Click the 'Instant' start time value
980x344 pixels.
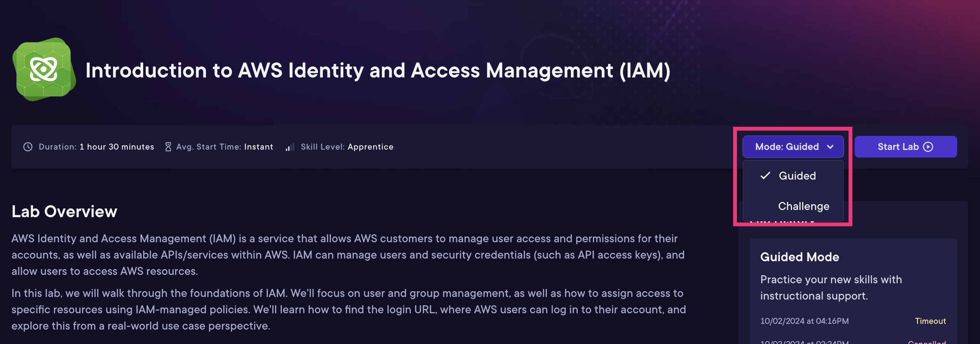pyautogui.click(x=259, y=147)
